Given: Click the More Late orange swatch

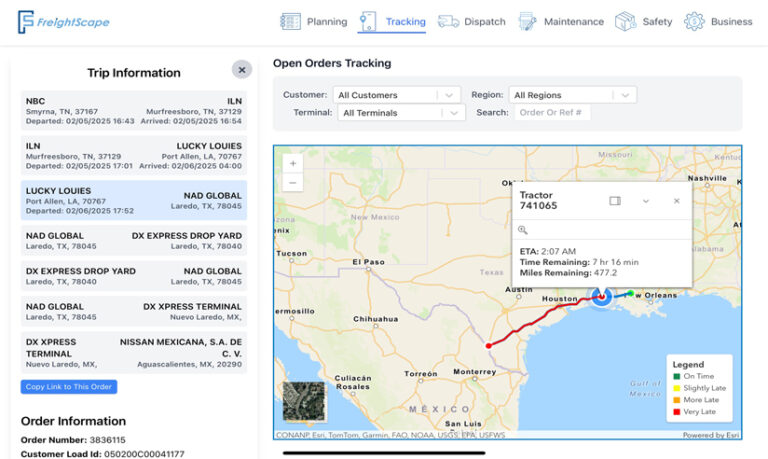Looking at the screenshot, I should click(677, 400).
